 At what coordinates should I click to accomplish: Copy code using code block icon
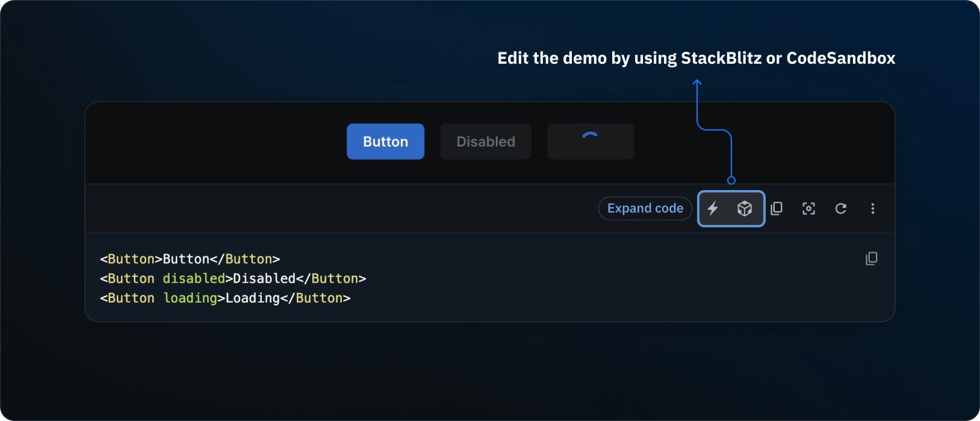[x=871, y=259]
